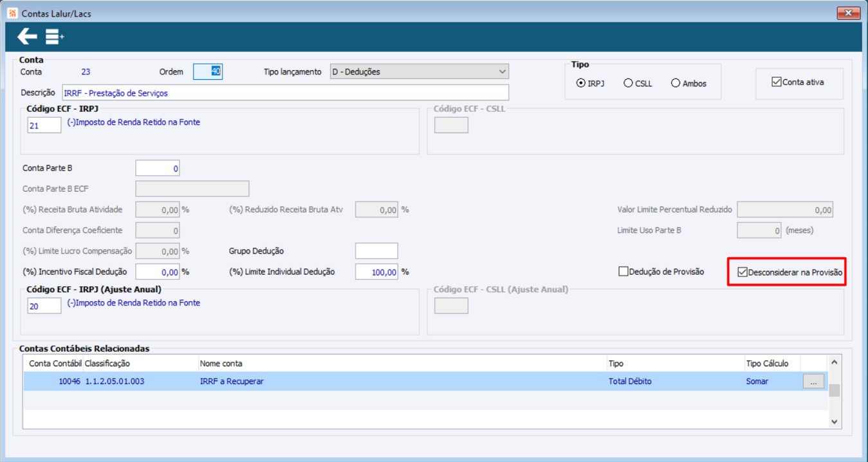Click the grid scrollbar up arrow
This screenshot has height=462, width=868.
pos(834,362)
